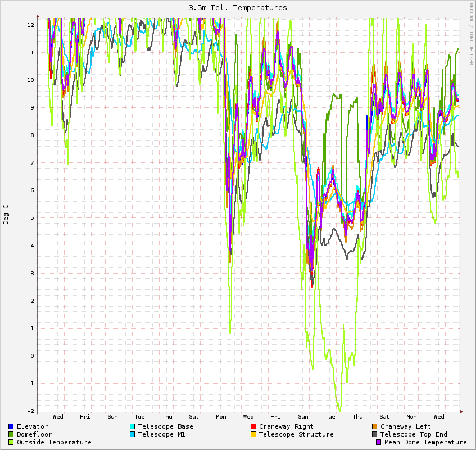Click the "Telescope Top End" legend label

(x=414, y=434)
